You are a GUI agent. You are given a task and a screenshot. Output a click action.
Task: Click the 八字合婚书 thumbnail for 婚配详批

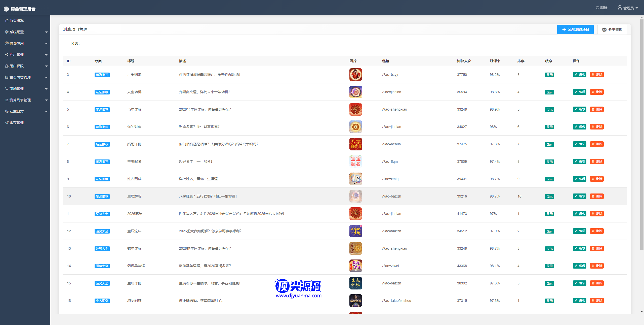coord(355,144)
